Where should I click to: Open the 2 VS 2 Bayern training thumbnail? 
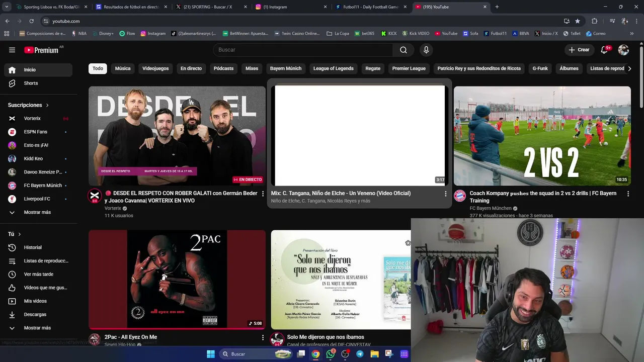542,136
